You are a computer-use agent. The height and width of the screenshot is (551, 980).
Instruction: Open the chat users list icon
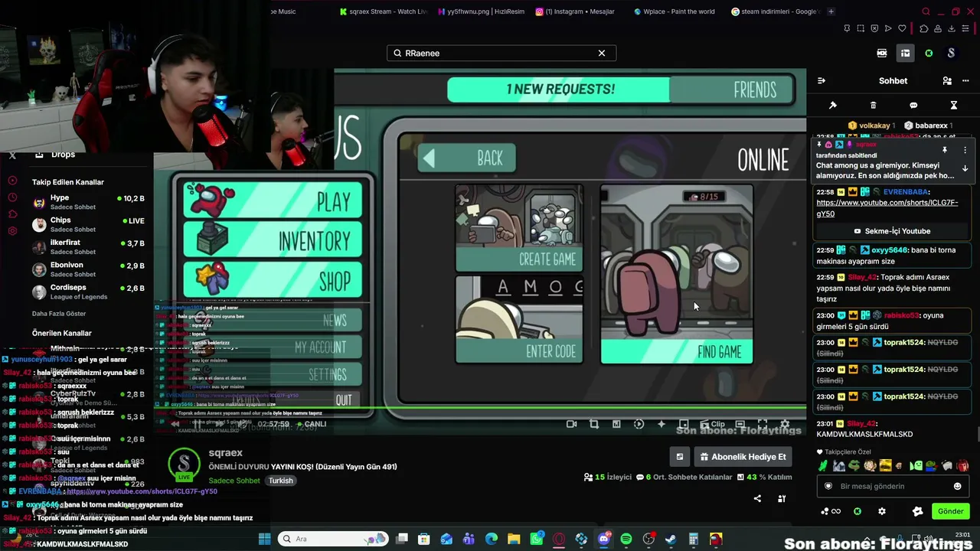click(x=947, y=80)
